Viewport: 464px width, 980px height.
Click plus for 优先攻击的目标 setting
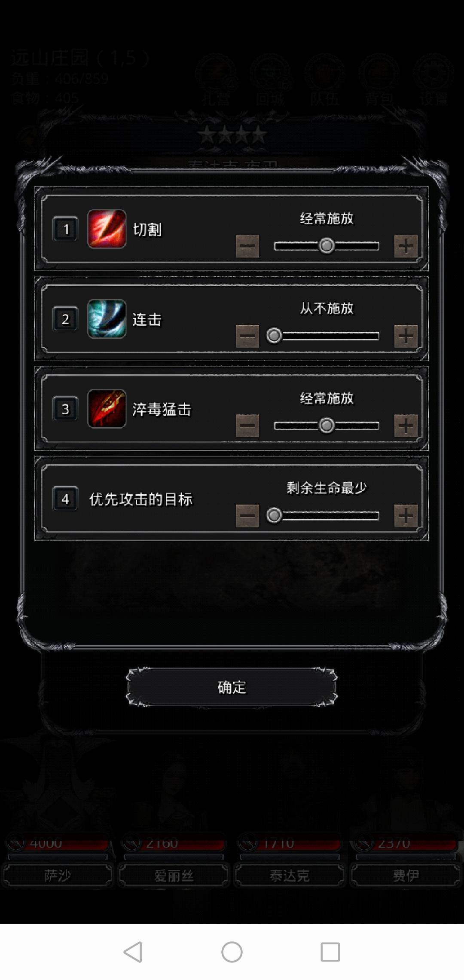(406, 515)
